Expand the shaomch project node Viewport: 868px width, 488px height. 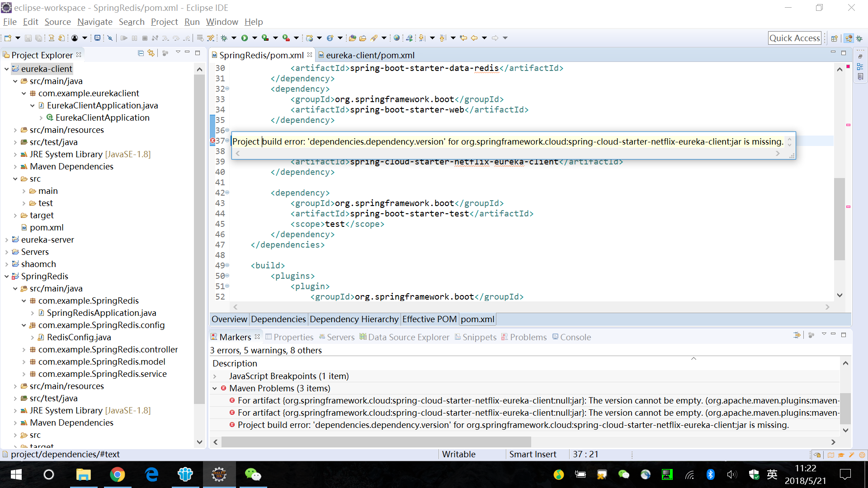point(6,264)
